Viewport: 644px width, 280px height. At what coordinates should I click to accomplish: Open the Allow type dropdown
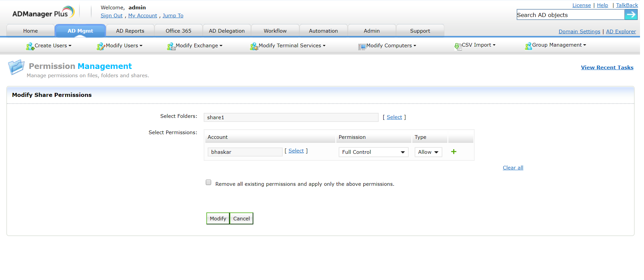tap(428, 152)
